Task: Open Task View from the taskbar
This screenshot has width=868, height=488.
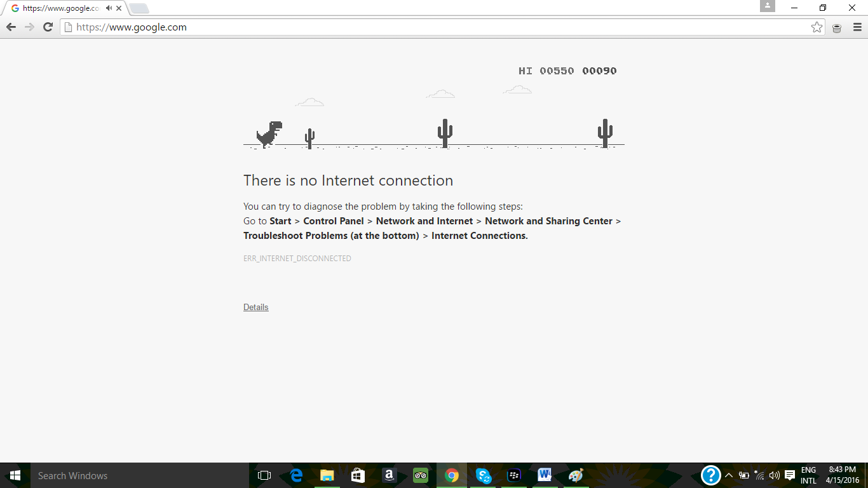Action: [264, 475]
